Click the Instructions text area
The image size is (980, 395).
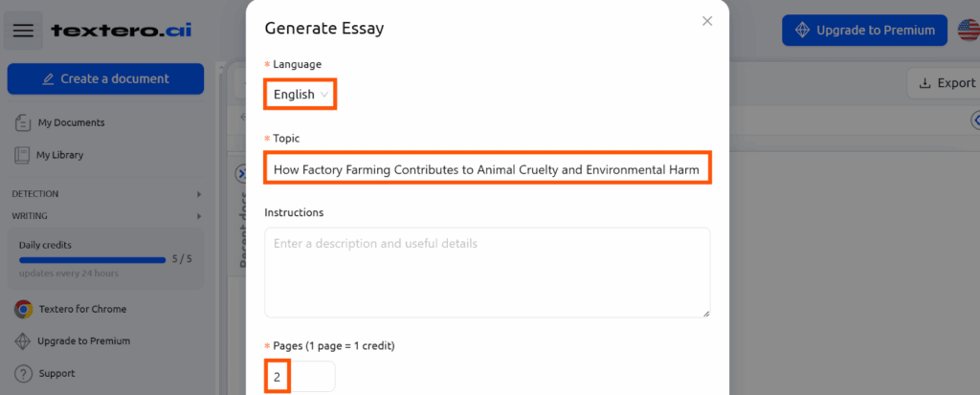[x=487, y=273]
